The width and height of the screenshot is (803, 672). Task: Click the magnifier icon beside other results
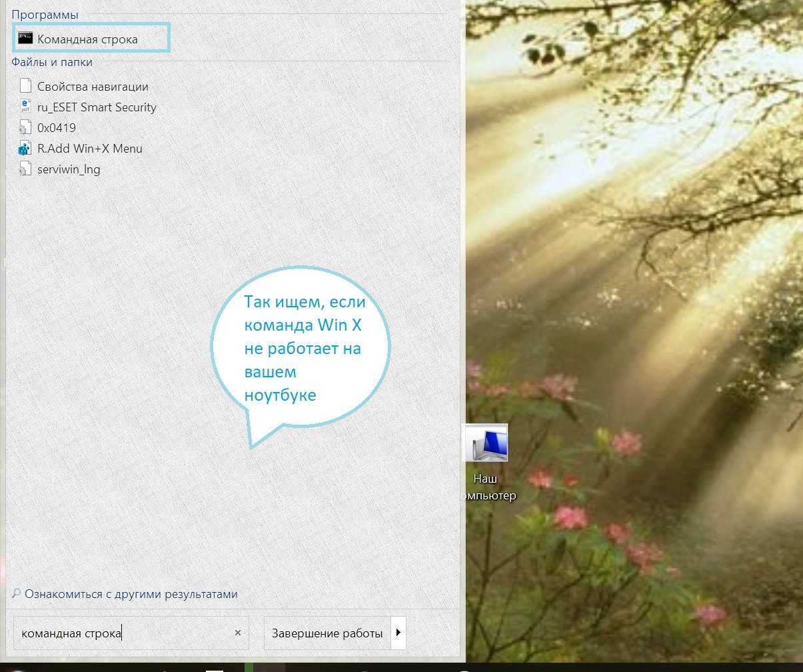coord(16,593)
